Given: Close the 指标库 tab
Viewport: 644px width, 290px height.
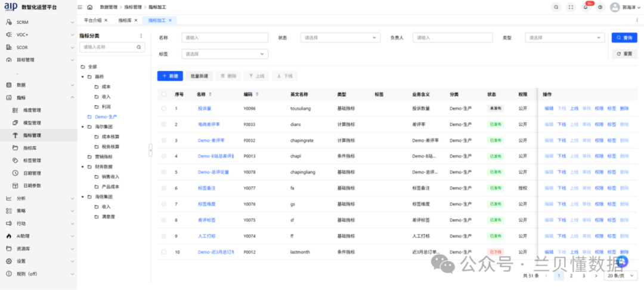Looking at the screenshot, I should point(136,20).
